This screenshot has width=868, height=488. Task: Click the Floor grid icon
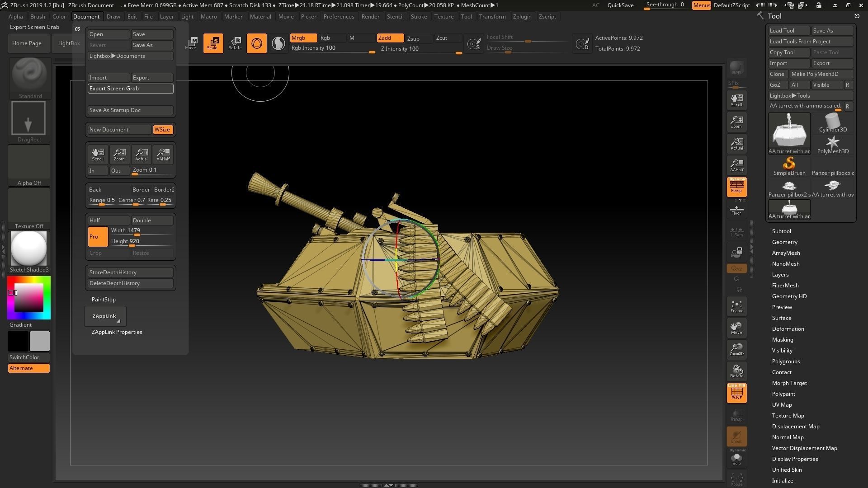[x=736, y=210]
